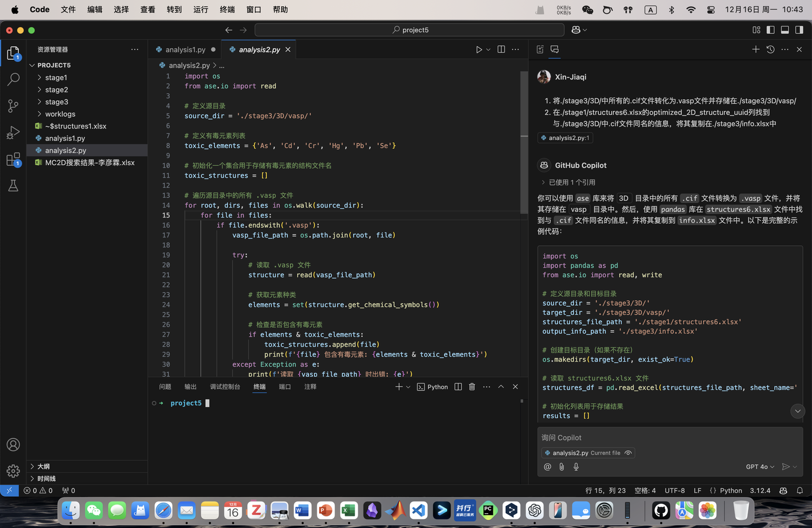Click the microphone icon in Copilot input
Image resolution: width=812 pixels, height=528 pixels.
[576, 467]
